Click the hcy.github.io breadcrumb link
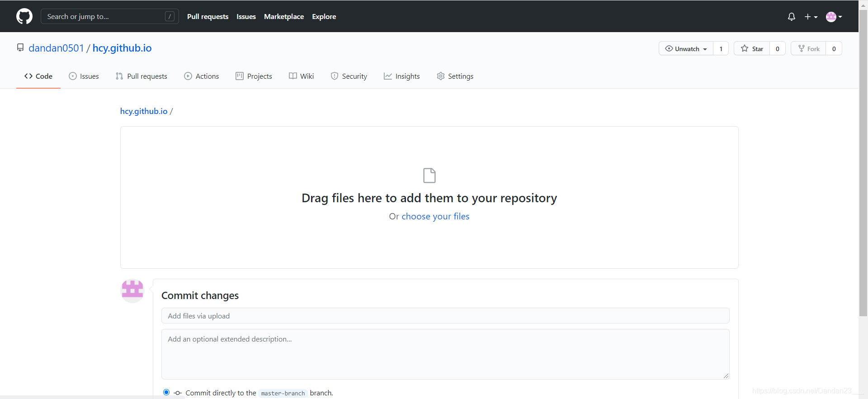Screen dimensions: 868x399 click(x=144, y=111)
